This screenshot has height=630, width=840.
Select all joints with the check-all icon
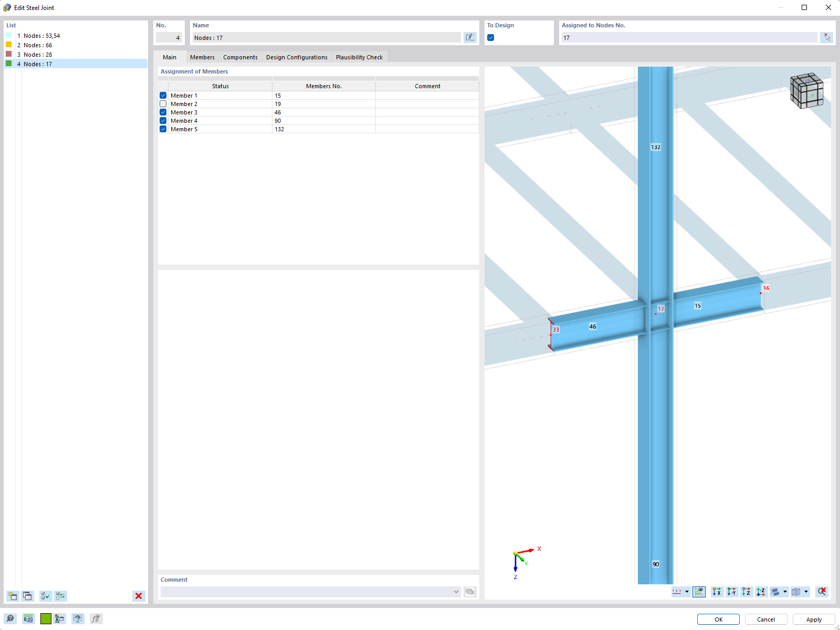click(x=46, y=596)
